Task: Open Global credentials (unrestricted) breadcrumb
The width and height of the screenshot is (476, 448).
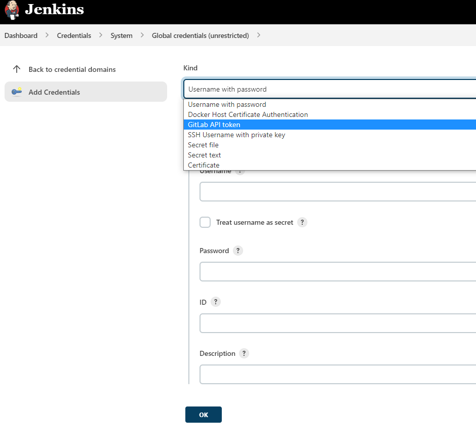Action: pos(201,35)
